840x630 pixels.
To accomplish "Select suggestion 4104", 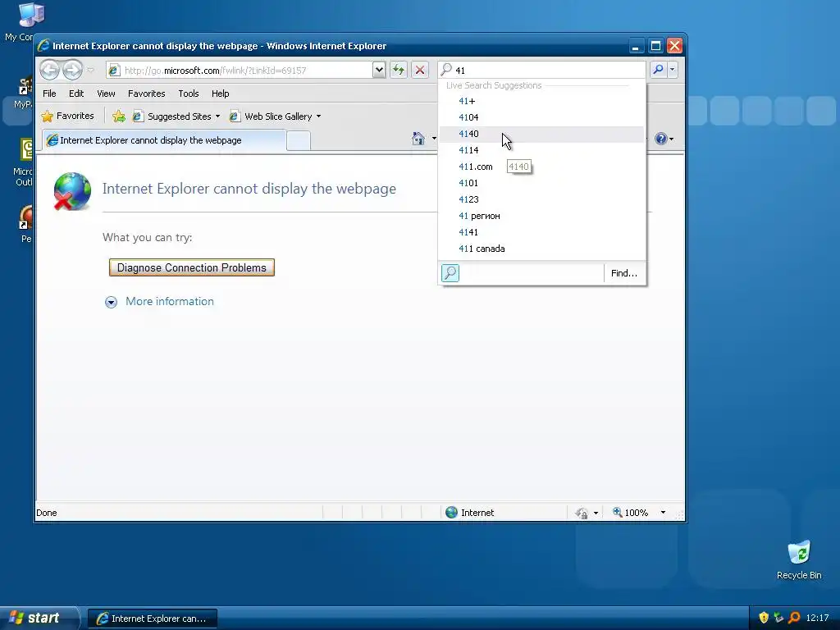I will (x=541, y=117).
